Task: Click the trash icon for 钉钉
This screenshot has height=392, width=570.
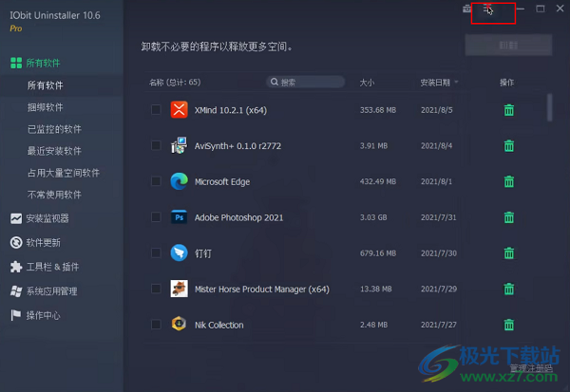Action: point(509,252)
